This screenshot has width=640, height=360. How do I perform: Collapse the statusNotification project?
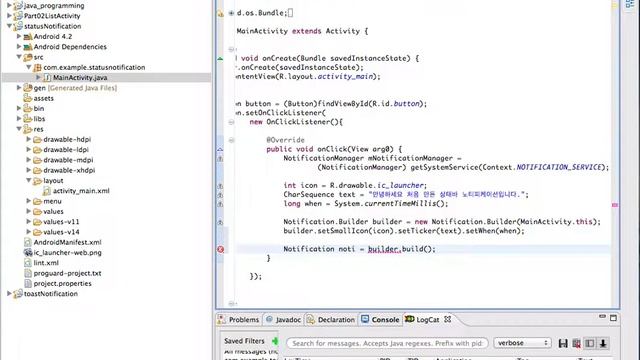(9, 26)
